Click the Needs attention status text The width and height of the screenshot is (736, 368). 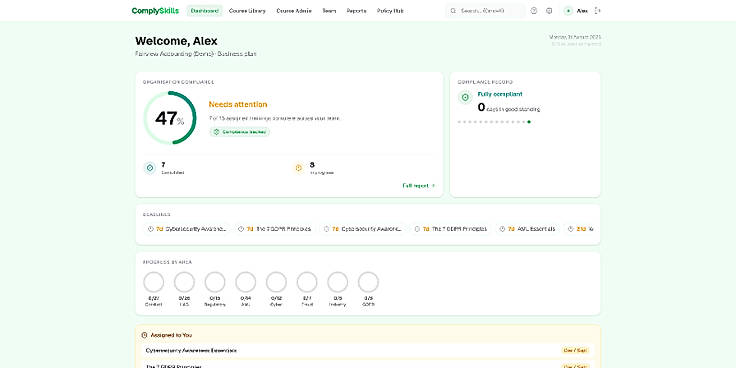coord(238,104)
